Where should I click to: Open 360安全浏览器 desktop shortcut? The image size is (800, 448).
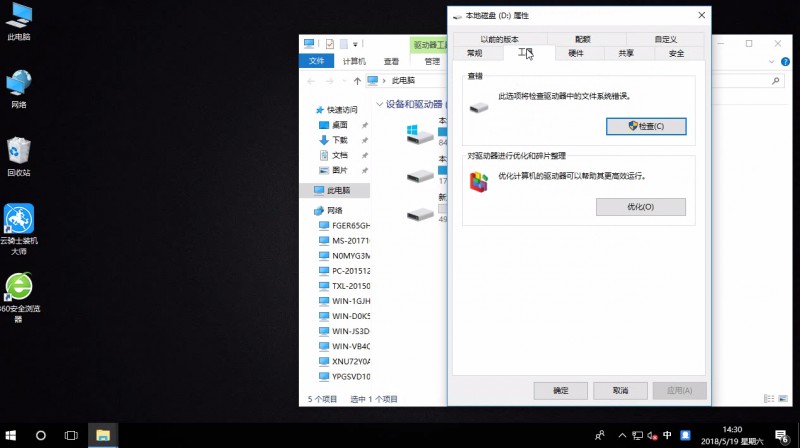pos(19,297)
